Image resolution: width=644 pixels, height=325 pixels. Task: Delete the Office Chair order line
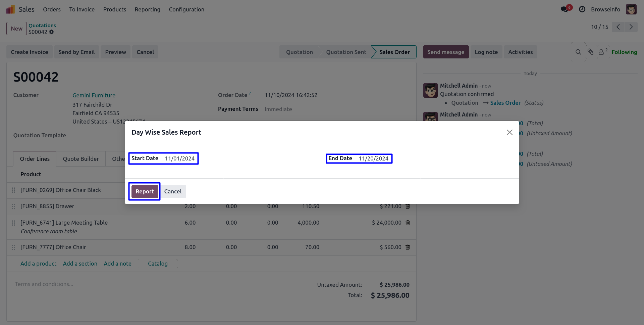pyautogui.click(x=408, y=247)
